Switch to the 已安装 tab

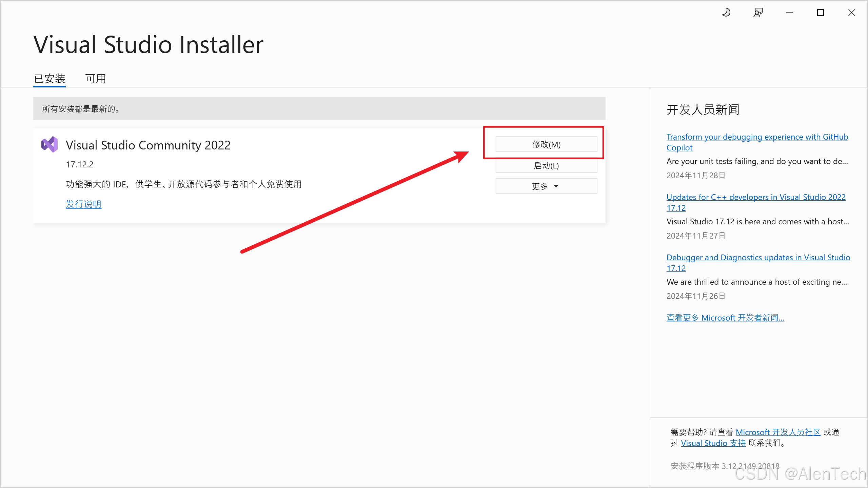coord(50,79)
